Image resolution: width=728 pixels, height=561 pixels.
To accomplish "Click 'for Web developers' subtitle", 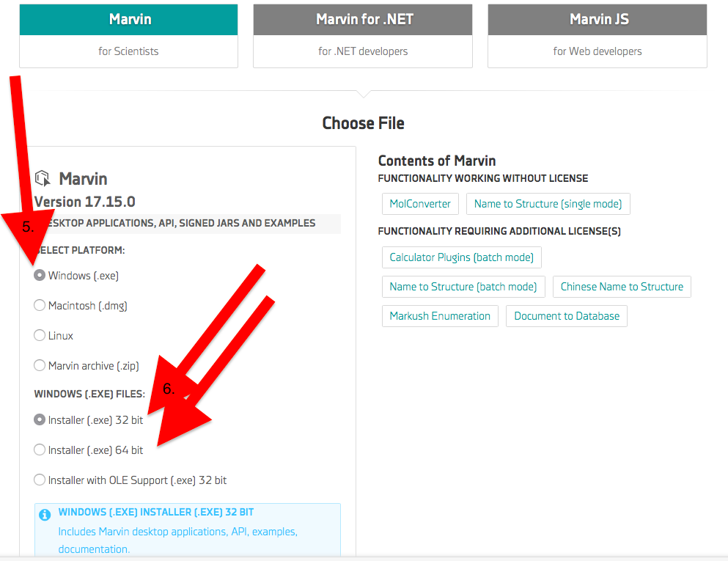I will click(x=598, y=51).
